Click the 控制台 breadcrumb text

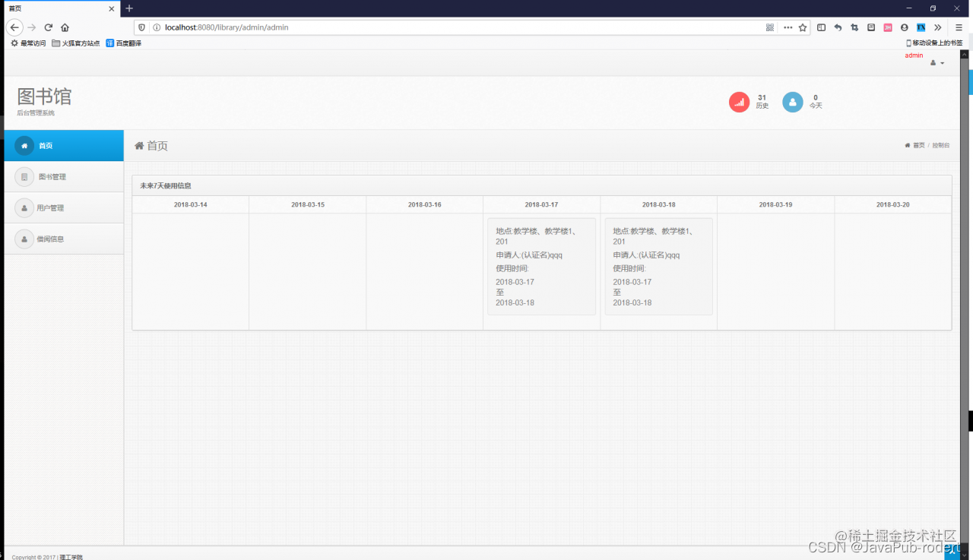941,145
